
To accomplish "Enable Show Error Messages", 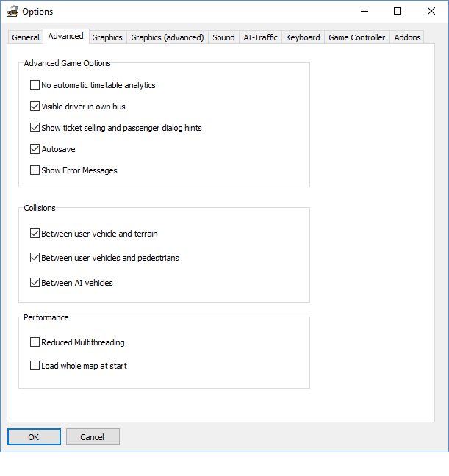I will click(x=35, y=170).
